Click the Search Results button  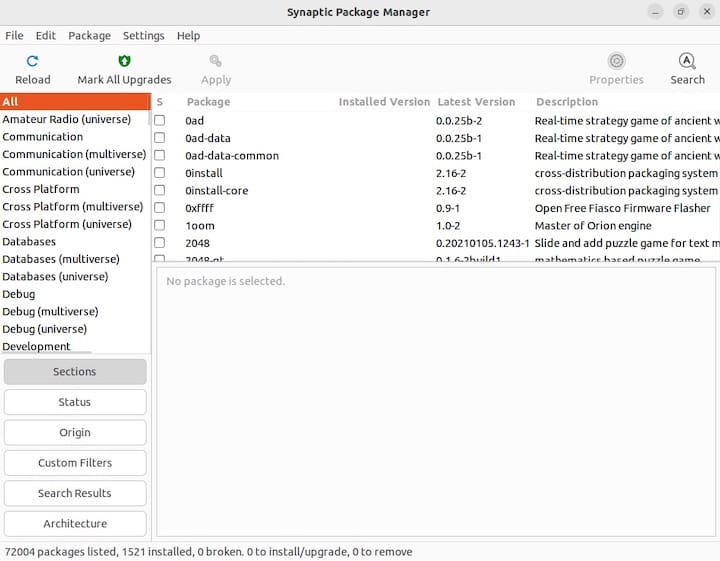[75, 493]
